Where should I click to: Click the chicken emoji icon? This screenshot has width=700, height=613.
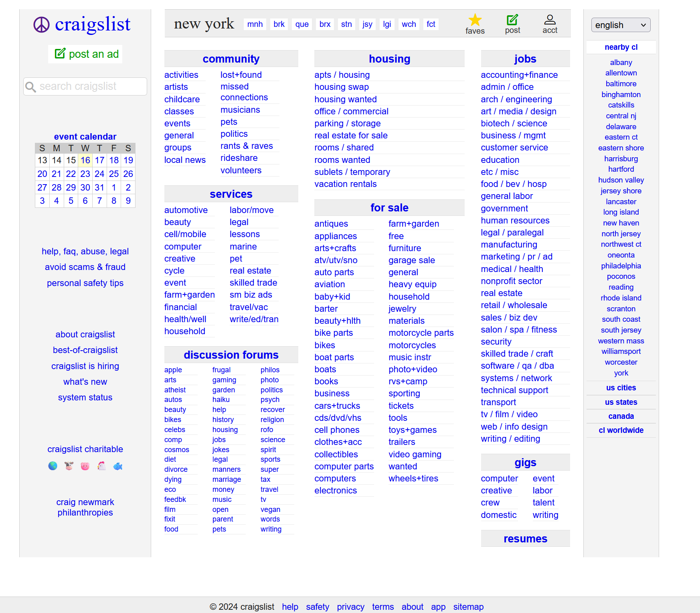101,466
